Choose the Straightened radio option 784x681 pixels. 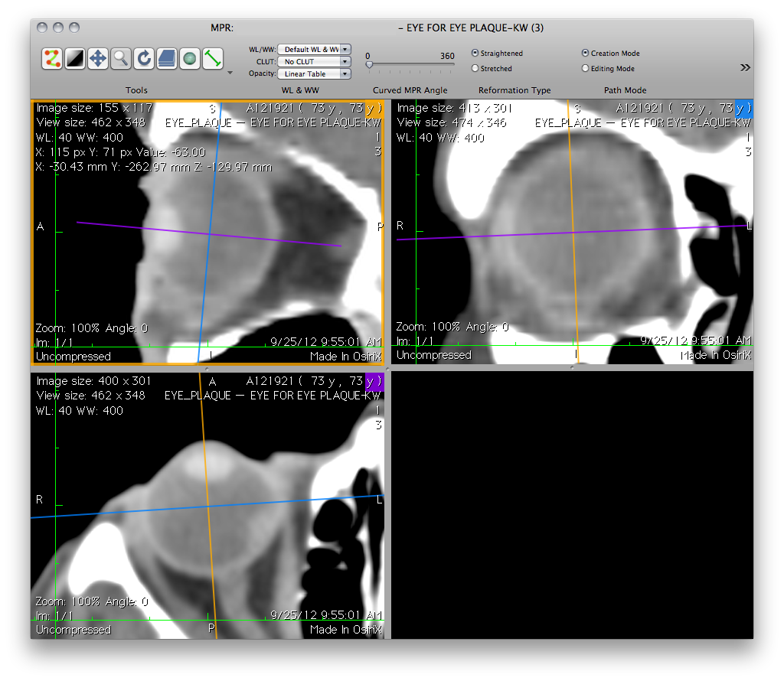click(x=475, y=54)
